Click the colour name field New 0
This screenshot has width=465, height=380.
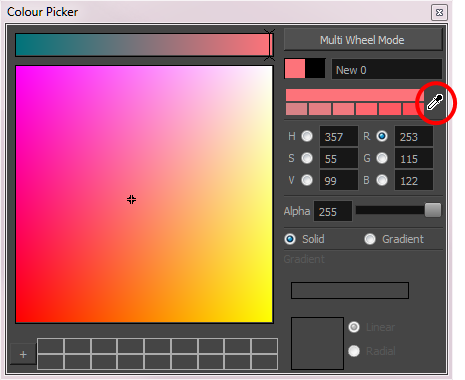(x=387, y=70)
